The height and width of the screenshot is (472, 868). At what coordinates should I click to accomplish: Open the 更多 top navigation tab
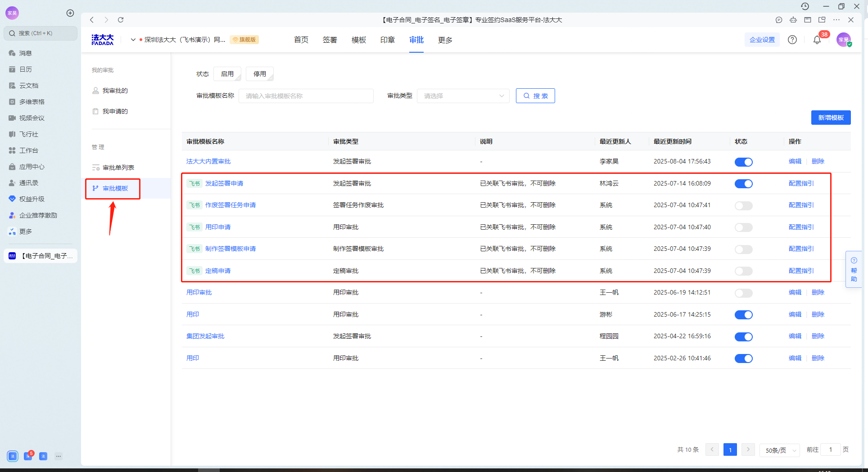[445, 40]
